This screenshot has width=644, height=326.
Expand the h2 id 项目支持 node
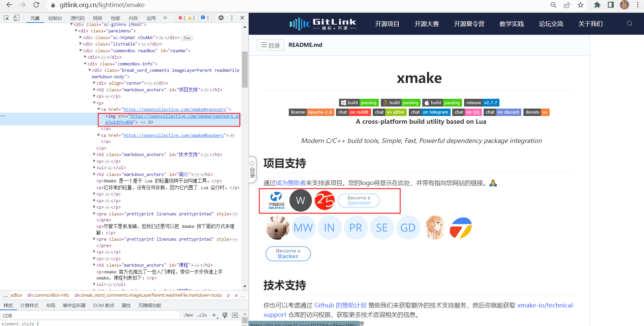(94, 90)
